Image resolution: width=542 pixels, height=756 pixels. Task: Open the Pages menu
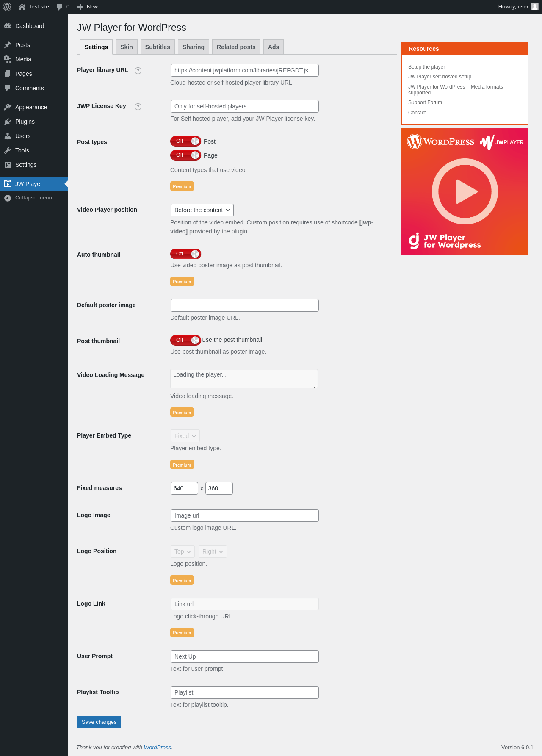pos(34,74)
